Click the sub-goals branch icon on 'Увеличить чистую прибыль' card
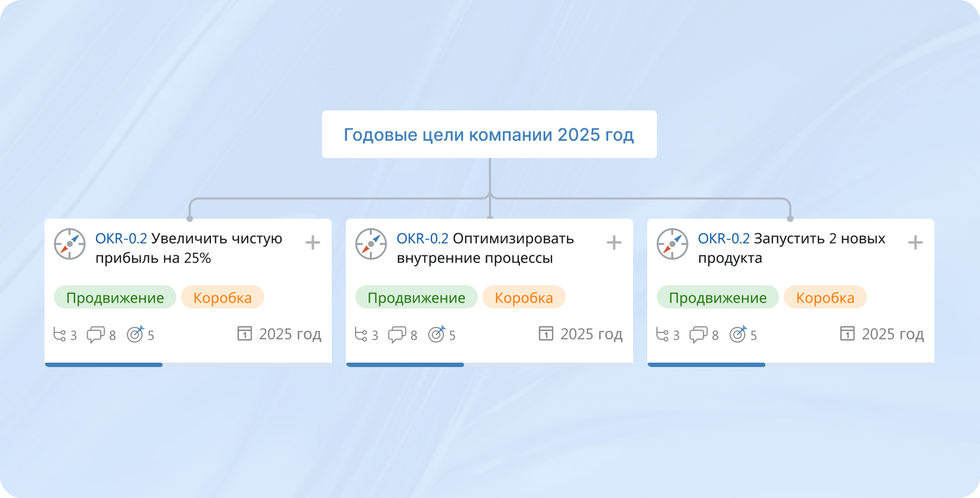The height and width of the screenshot is (498, 980). pos(59,335)
